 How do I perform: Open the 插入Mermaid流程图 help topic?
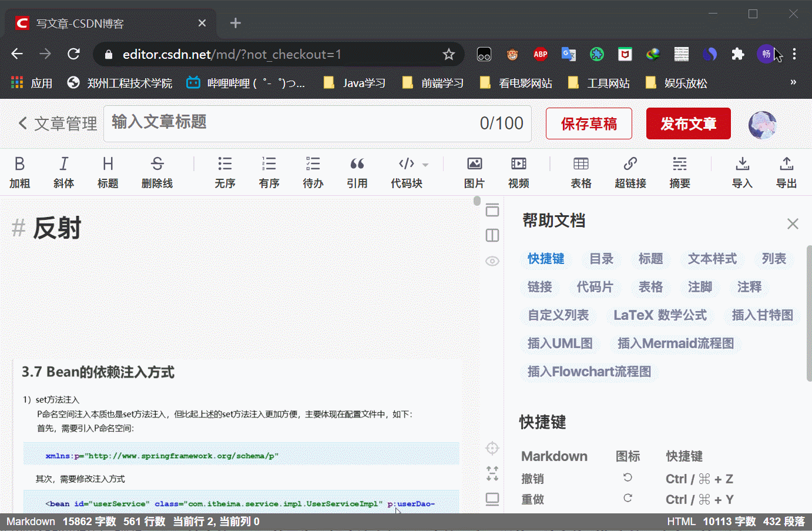click(676, 343)
